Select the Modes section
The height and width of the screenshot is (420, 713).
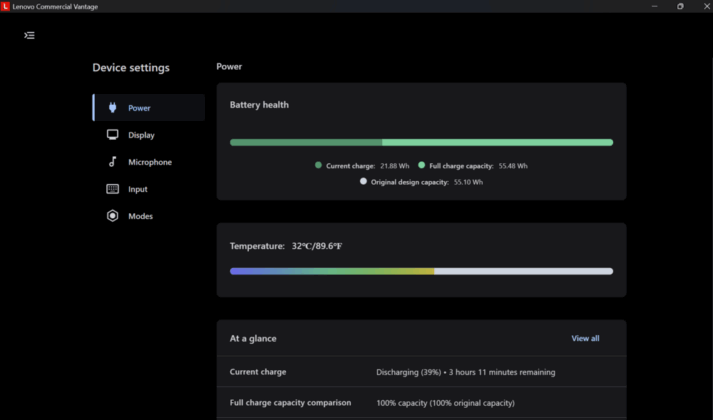tap(149, 216)
